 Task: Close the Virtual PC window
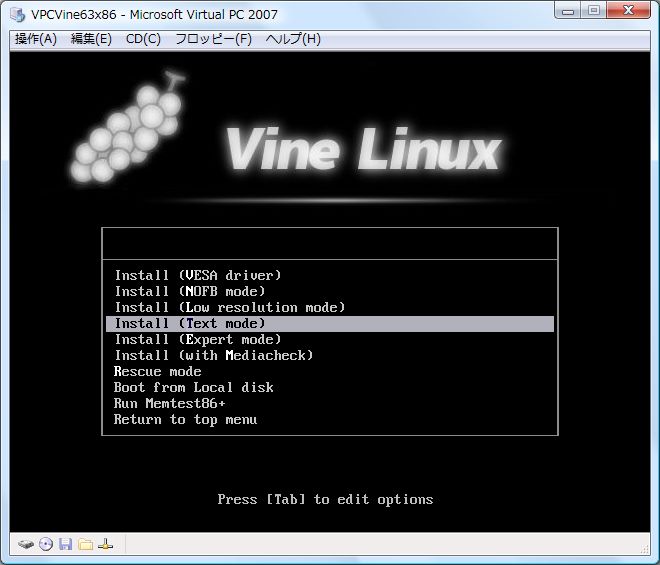(628, 11)
